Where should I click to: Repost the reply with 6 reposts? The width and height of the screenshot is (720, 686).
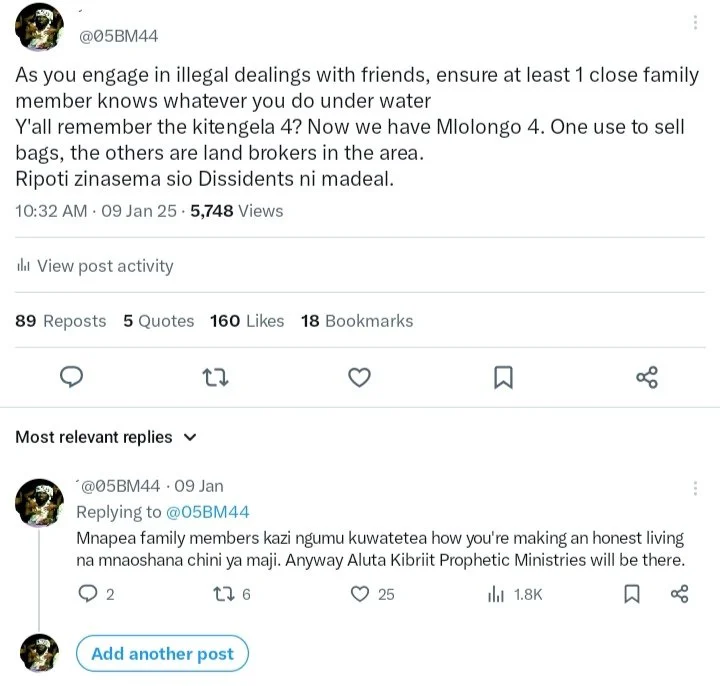pos(225,594)
